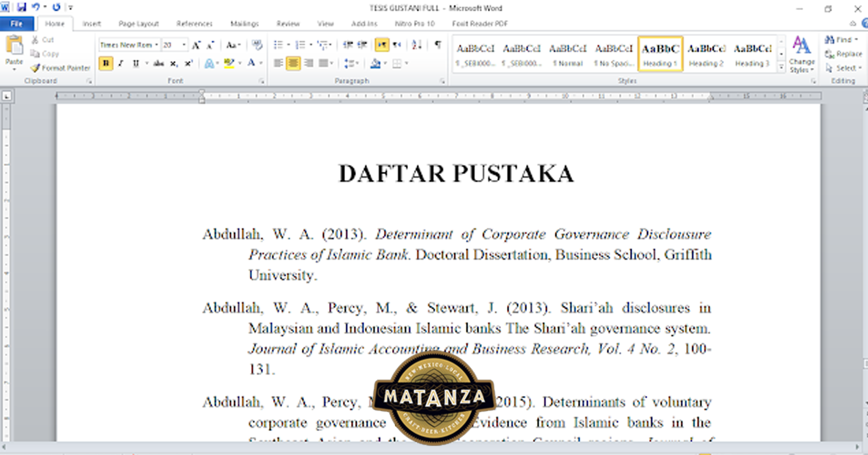This screenshot has width=868, height=455.
Task: Apply the No Spacing style
Action: 614,54
